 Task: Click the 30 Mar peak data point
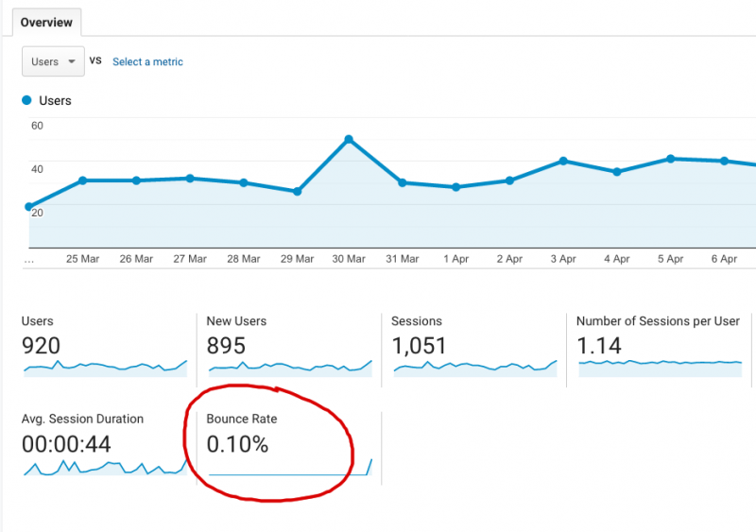pyautogui.click(x=349, y=139)
